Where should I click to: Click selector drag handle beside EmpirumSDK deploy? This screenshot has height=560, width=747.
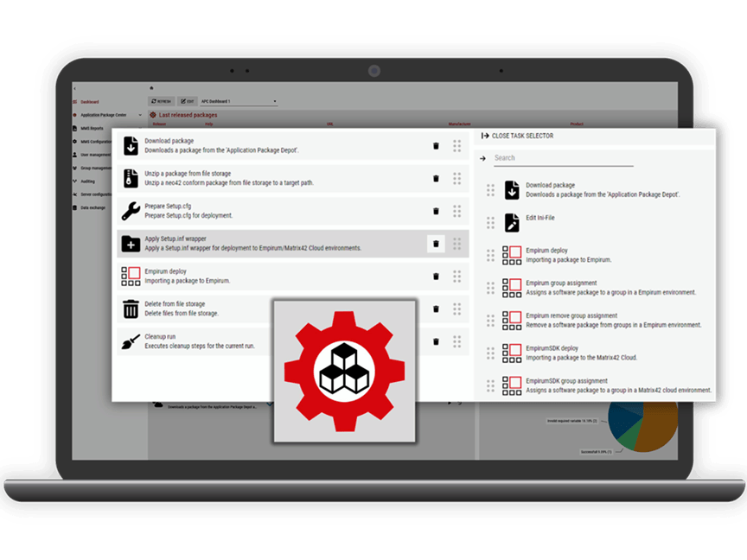click(x=491, y=353)
